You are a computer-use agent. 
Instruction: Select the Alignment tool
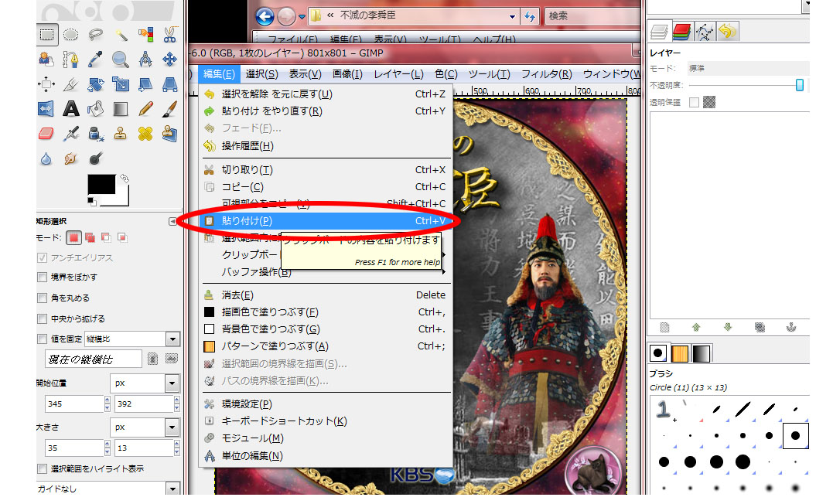(46, 84)
